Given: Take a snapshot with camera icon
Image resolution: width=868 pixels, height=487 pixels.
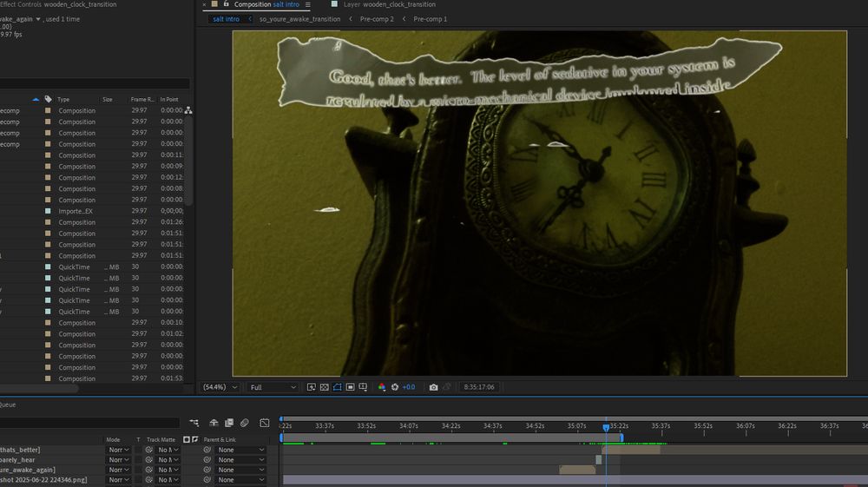Looking at the screenshot, I should (x=433, y=387).
